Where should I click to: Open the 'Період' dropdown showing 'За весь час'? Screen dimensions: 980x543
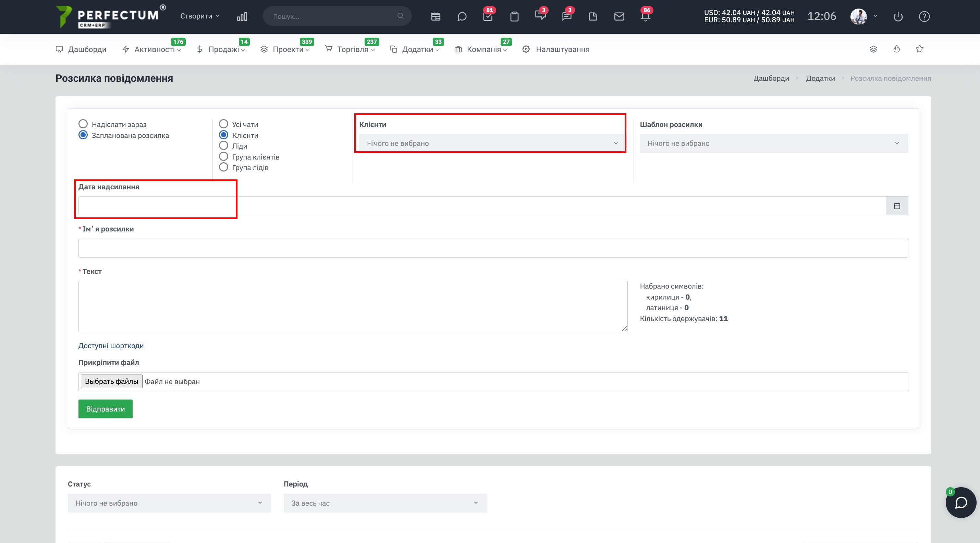coord(385,503)
